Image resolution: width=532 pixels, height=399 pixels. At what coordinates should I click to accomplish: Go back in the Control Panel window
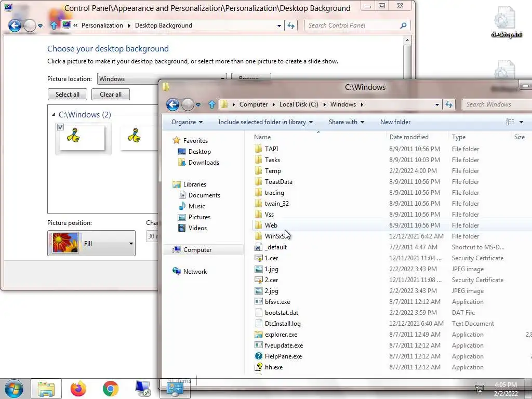pyautogui.click(x=15, y=25)
